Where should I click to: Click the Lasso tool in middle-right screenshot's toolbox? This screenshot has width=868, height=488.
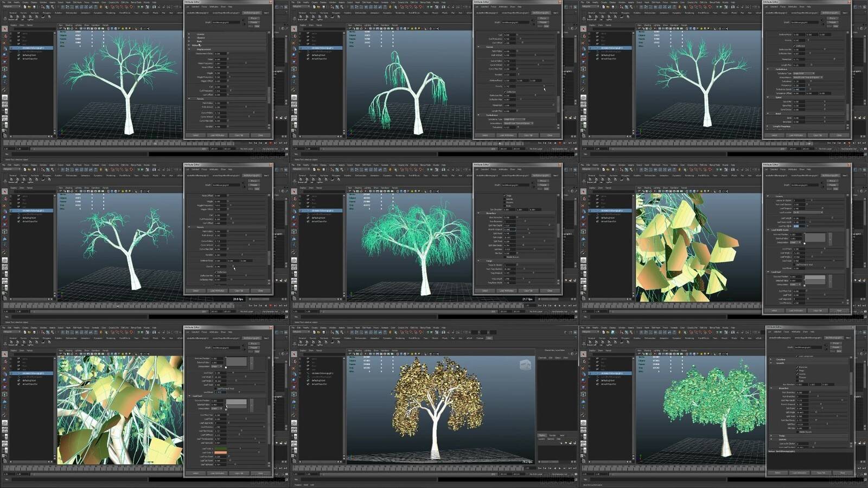583,199
